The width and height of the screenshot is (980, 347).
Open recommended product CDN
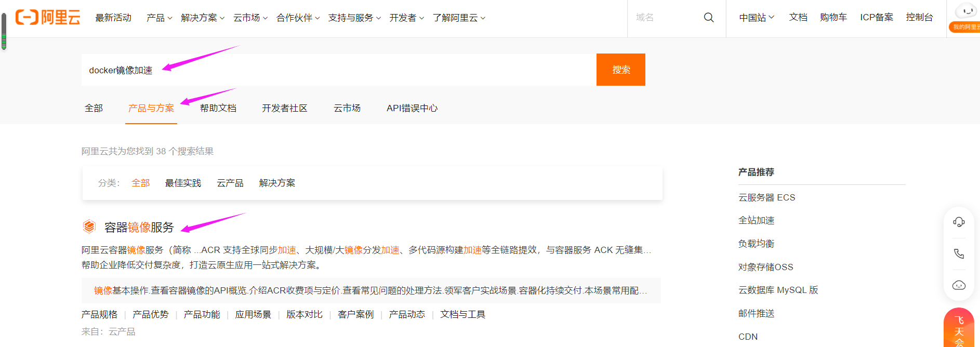(x=748, y=337)
